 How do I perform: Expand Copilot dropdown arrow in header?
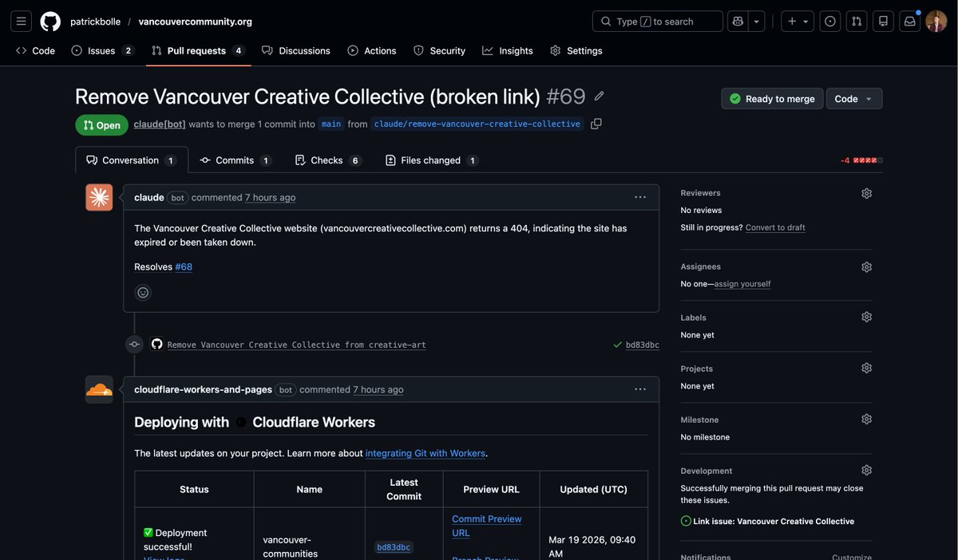tap(757, 22)
